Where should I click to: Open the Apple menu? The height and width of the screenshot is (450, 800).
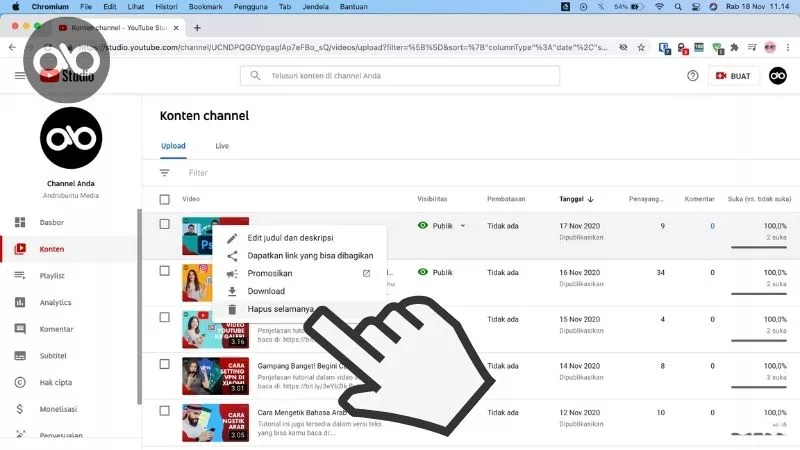point(15,7)
